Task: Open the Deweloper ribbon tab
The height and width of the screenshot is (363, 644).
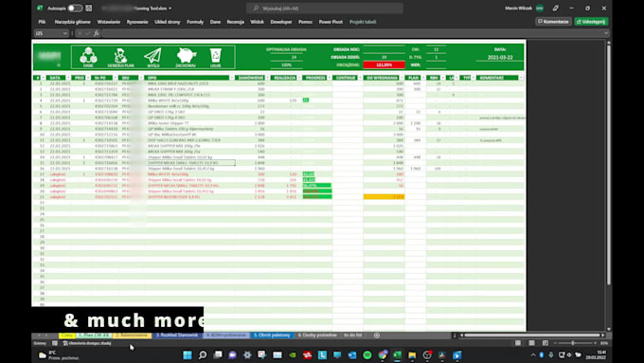Action: 281,22
